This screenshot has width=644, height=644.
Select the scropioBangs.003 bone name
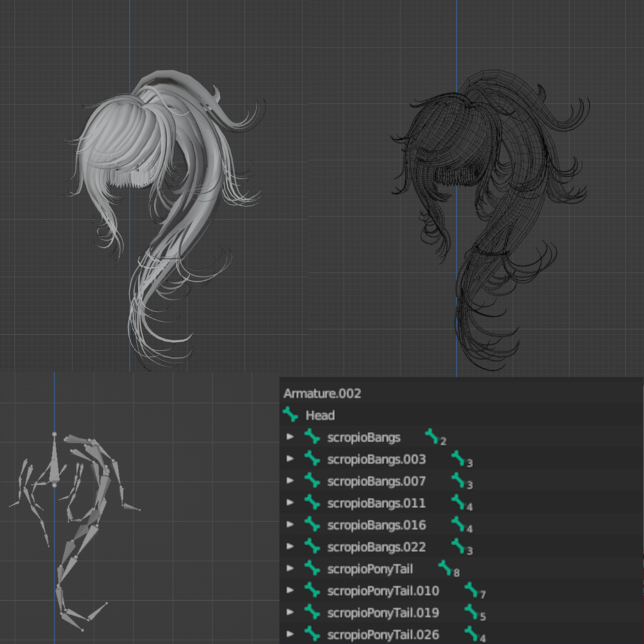click(376, 459)
